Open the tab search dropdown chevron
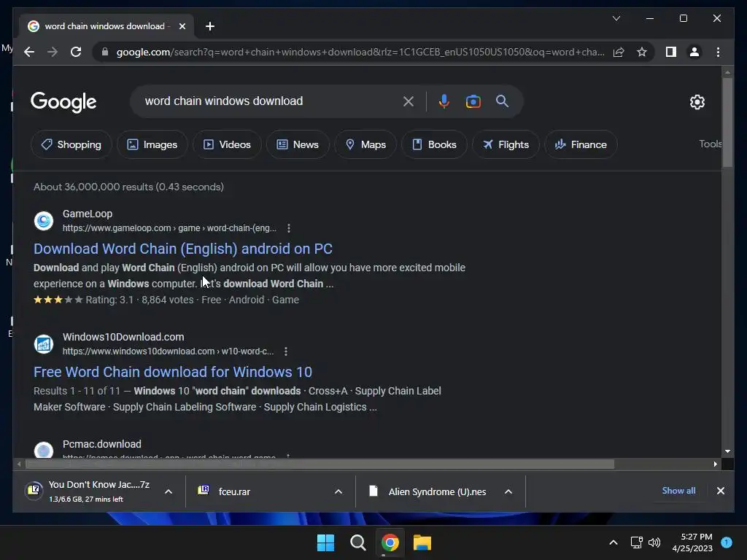747x560 pixels. (616, 18)
